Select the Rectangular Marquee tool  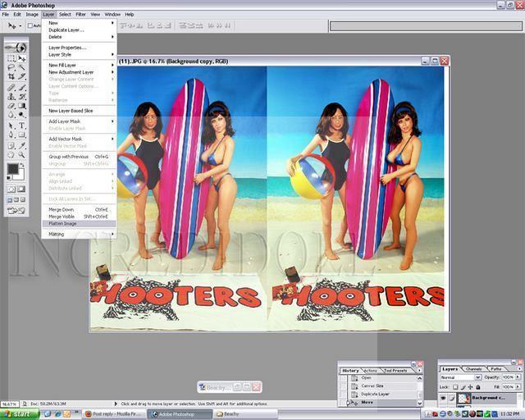click(x=11, y=58)
